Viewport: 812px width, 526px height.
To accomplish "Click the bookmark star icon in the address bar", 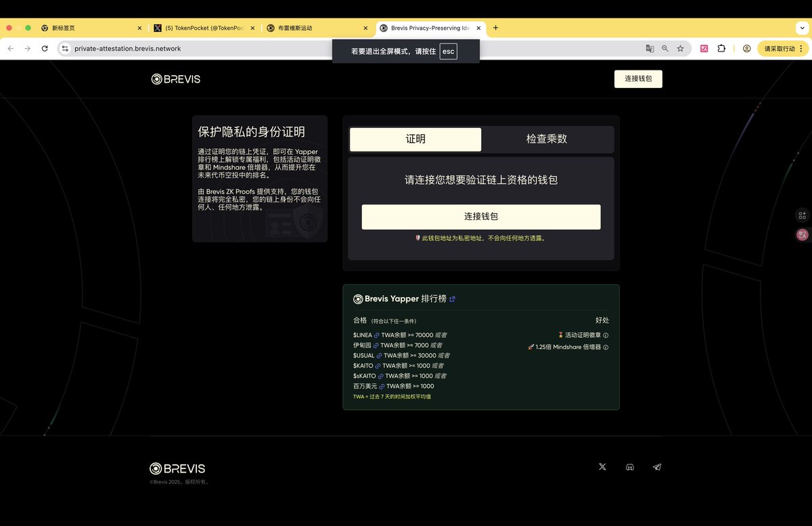I will click(x=680, y=48).
